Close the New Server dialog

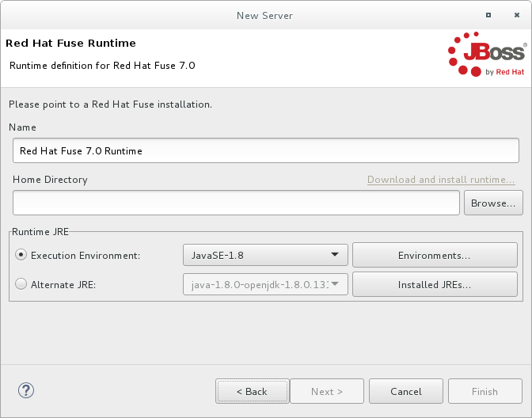517,15
